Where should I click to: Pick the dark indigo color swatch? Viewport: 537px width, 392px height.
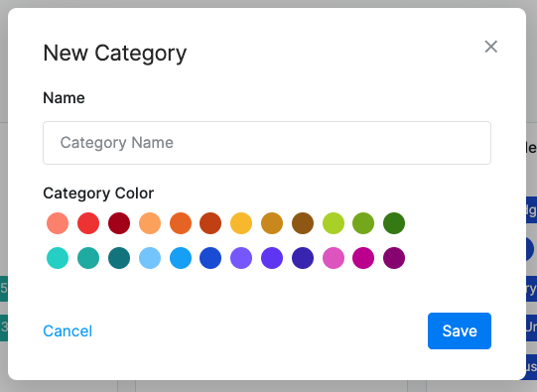coord(303,258)
